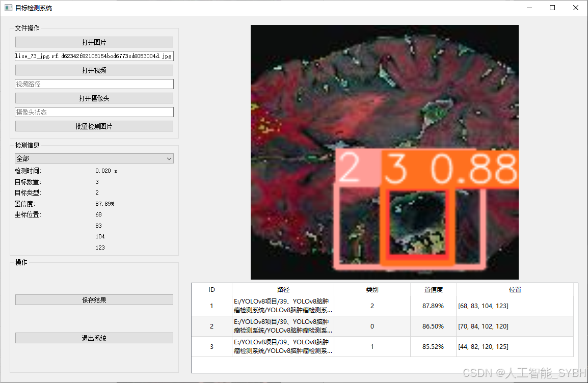The image size is (588, 383).
Task: Click the 坐标位置 label
Action: tap(28, 215)
